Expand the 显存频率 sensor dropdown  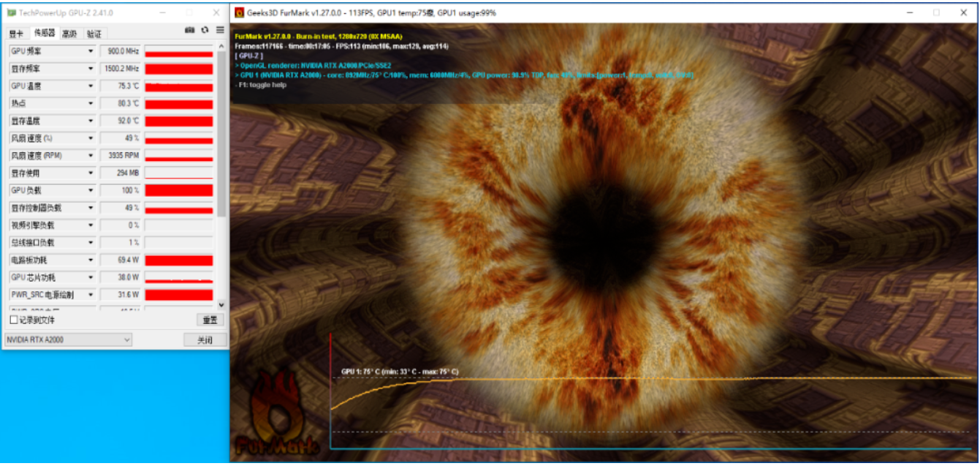pos(91,69)
